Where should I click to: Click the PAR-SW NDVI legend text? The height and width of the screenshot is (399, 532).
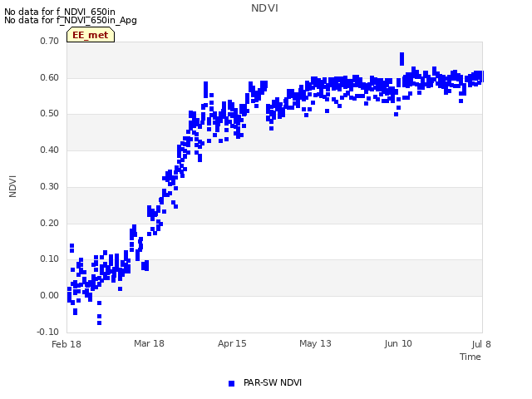coord(273,382)
